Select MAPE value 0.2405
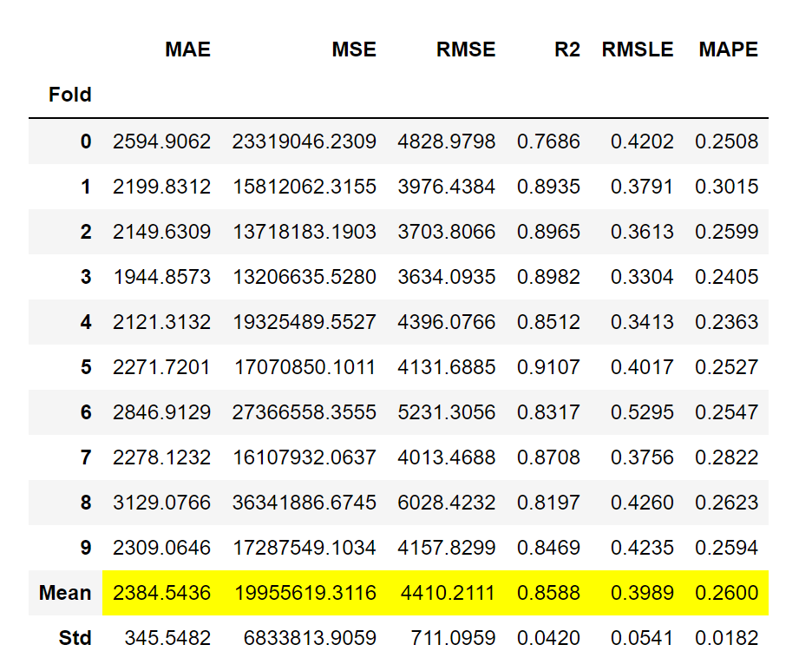 click(727, 277)
